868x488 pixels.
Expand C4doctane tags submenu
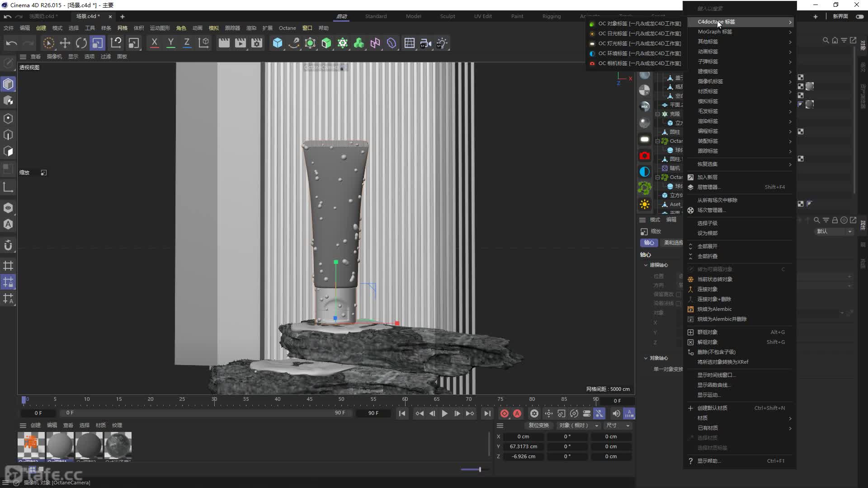(740, 22)
